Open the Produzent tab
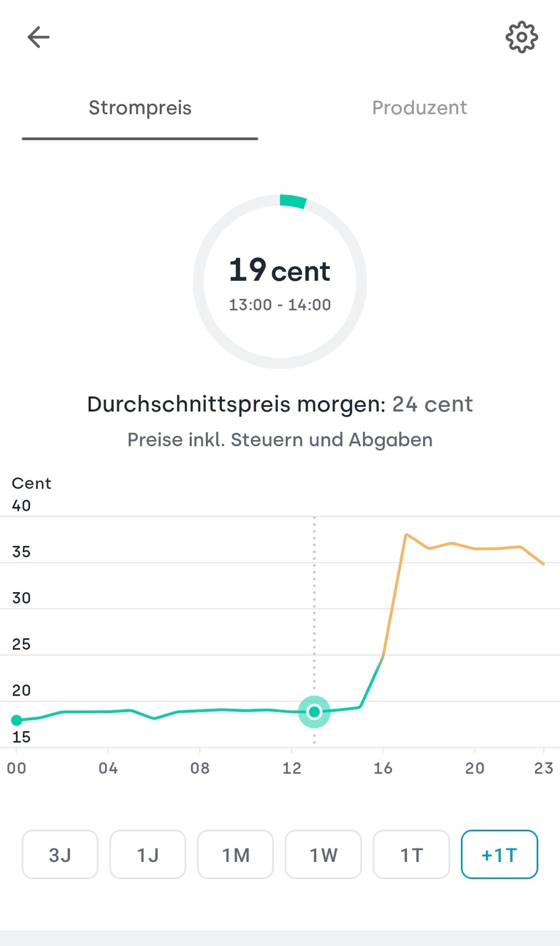560x946 pixels. [419, 108]
